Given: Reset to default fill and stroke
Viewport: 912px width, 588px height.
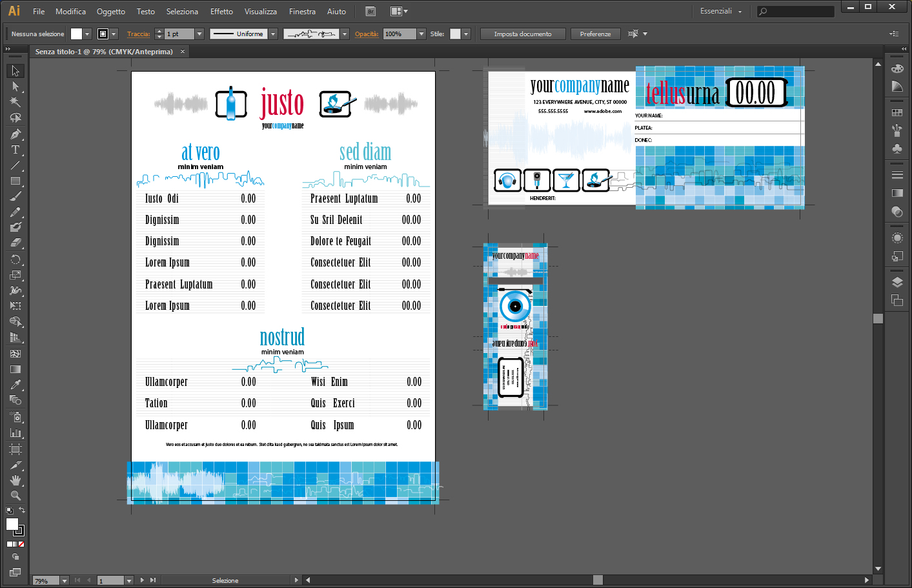Looking at the screenshot, I should pyautogui.click(x=9, y=511).
